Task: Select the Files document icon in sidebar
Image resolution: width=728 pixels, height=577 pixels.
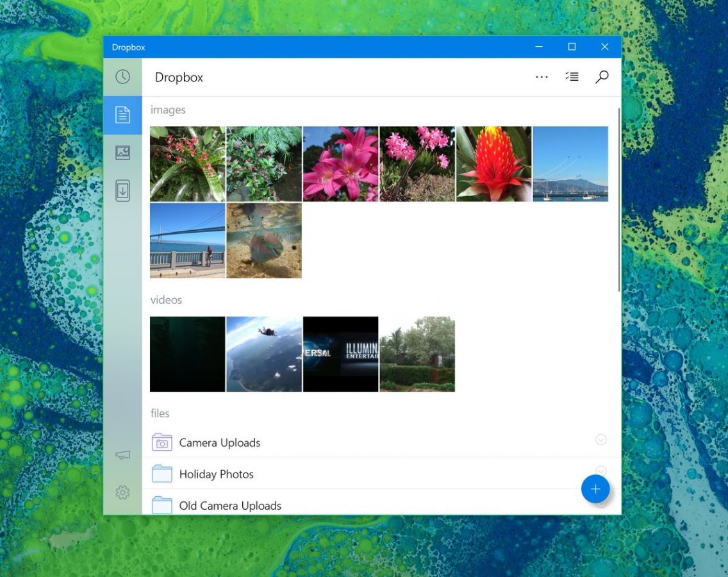Action: click(122, 115)
